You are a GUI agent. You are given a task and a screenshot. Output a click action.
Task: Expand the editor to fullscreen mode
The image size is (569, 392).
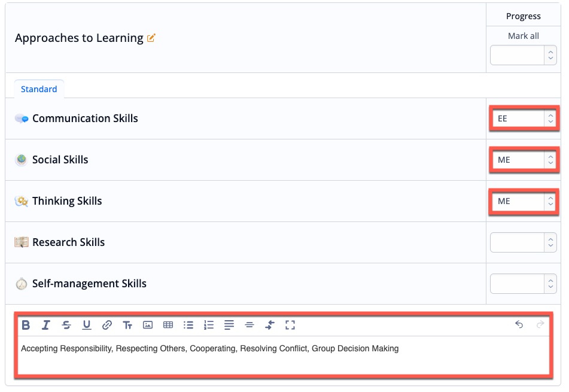point(290,325)
